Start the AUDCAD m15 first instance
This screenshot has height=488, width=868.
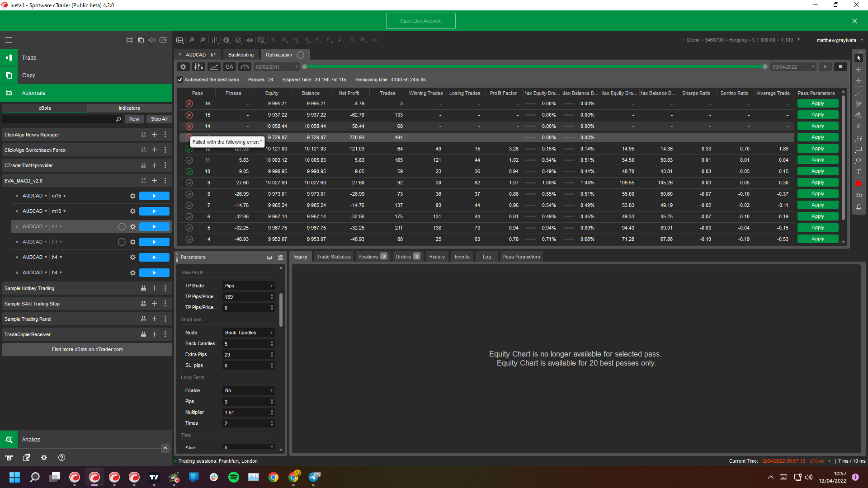click(154, 196)
